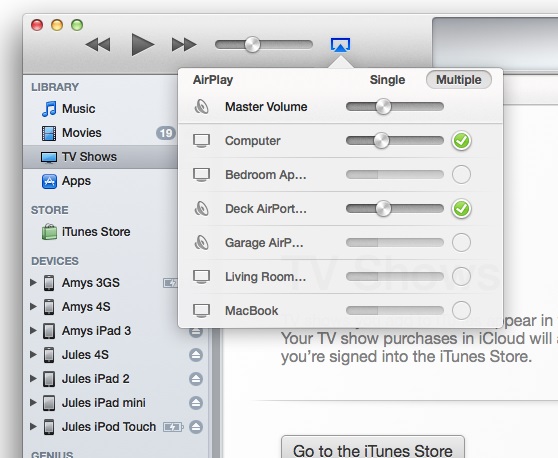
Task: Click the Garage AirP... speaker icon
Action: tap(201, 242)
